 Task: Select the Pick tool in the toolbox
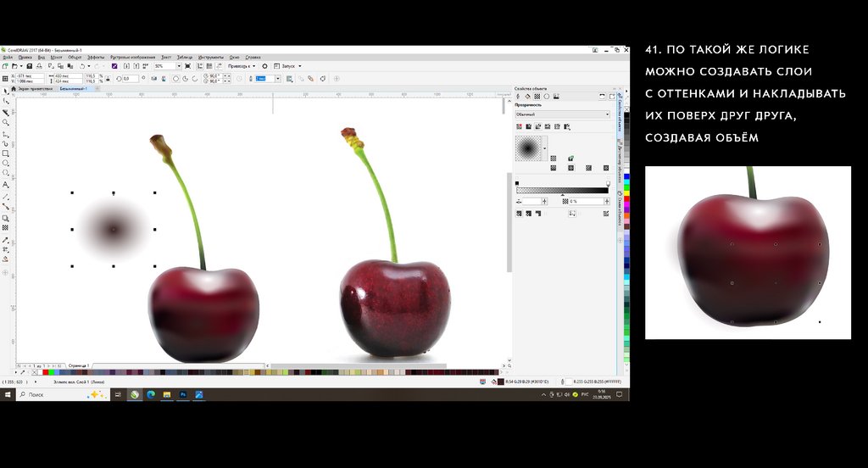point(6,90)
